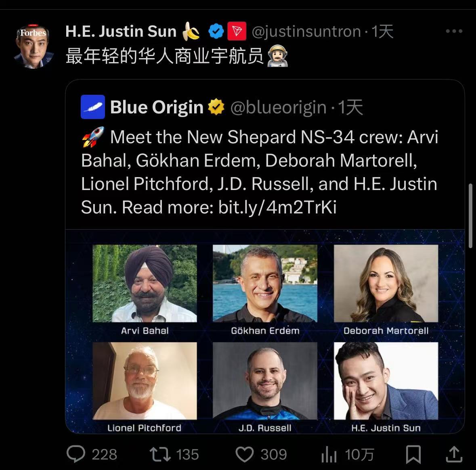Bookmark this post
The image size is (476, 470).
(x=413, y=454)
